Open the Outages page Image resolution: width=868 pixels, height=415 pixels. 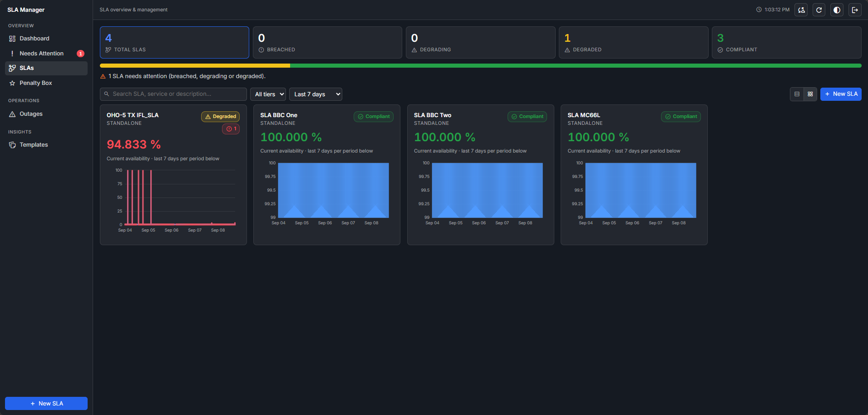coord(46,114)
